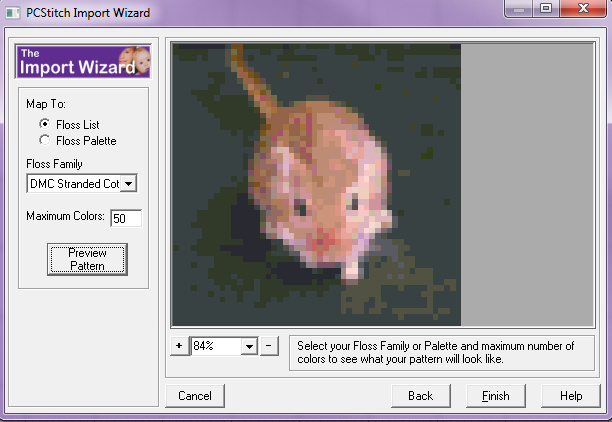612x422 pixels.
Task: Go Back to the previous wizard step
Action: [x=421, y=396]
